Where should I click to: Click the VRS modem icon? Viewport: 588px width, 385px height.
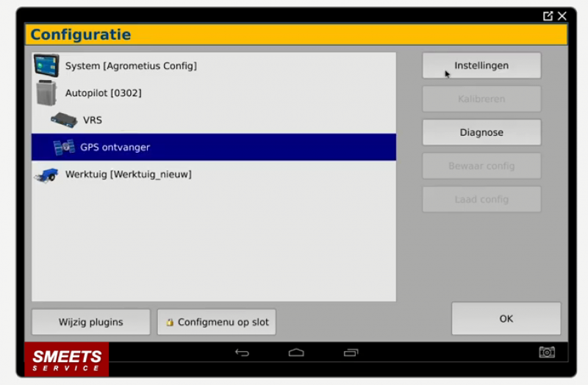click(64, 120)
